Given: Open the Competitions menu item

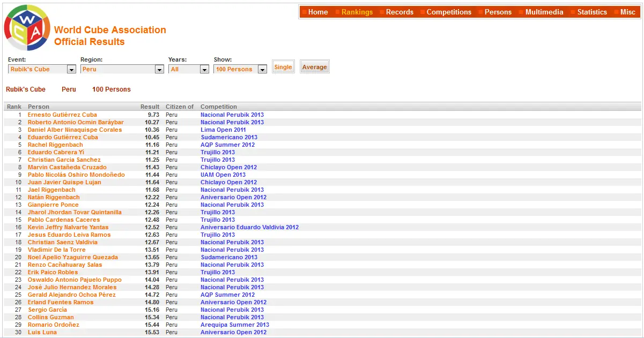Looking at the screenshot, I should tap(449, 12).
